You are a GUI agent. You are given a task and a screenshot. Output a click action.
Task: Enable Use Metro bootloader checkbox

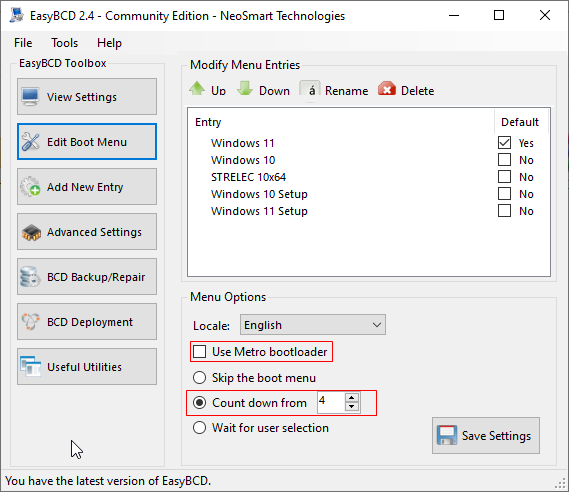coord(200,352)
